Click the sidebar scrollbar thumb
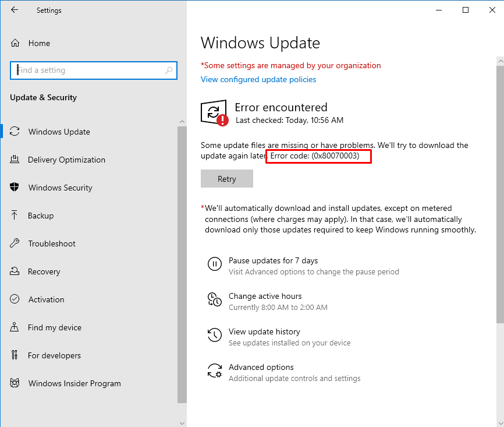Image resolution: width=504 pixels, height=427 pixels. [x=182, y=264]
